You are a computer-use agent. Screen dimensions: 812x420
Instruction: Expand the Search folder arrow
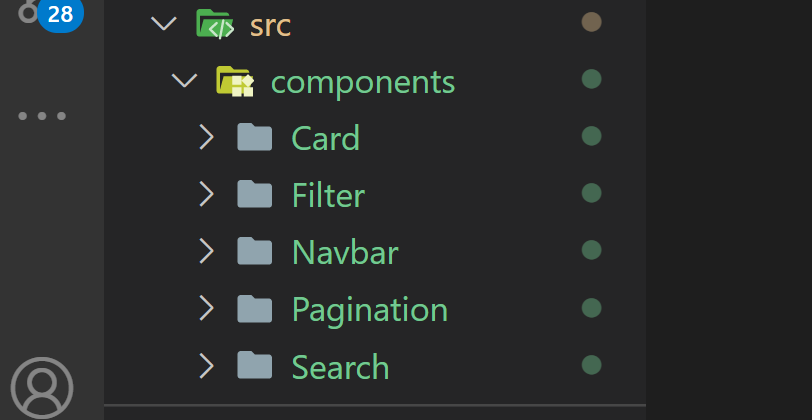(x=207, y=366)
